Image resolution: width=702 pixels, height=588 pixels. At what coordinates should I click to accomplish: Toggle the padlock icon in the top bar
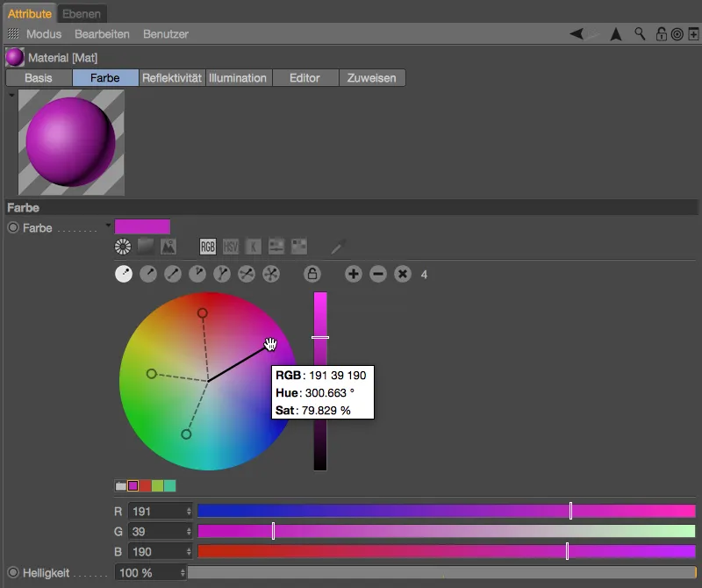pyautogui.click(x=662, y=34)
